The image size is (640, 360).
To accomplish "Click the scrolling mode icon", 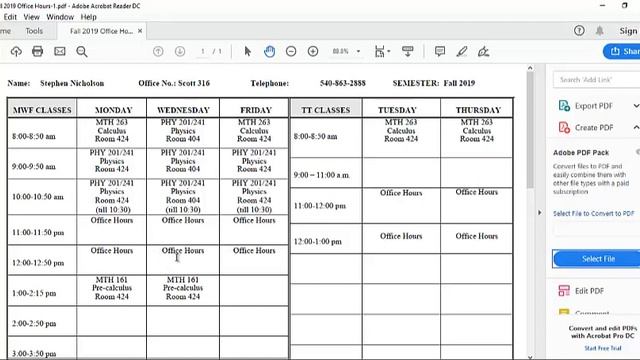I will (407, 51).
